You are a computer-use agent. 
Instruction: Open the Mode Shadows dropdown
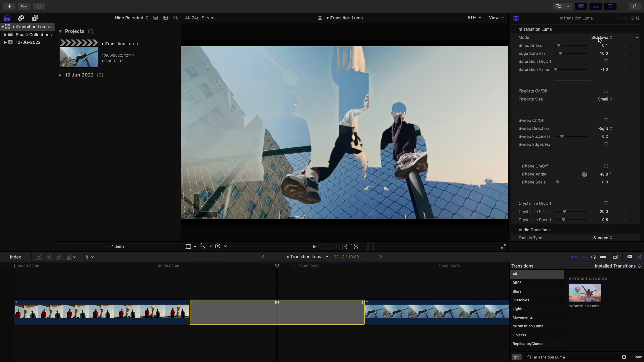tap(601, 38)
